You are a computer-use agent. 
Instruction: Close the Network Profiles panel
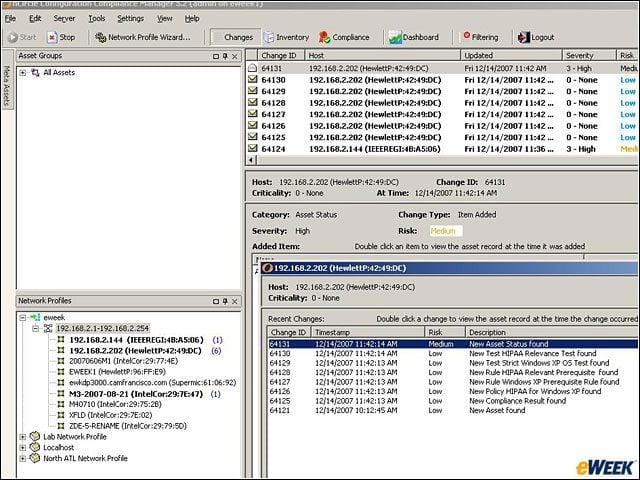[235, 301]
